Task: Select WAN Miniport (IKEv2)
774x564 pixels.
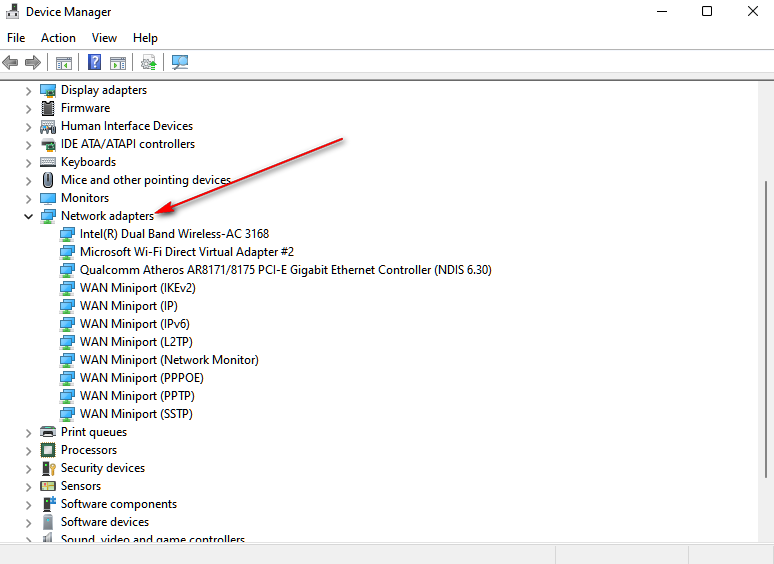Action: tap(138, 288)
